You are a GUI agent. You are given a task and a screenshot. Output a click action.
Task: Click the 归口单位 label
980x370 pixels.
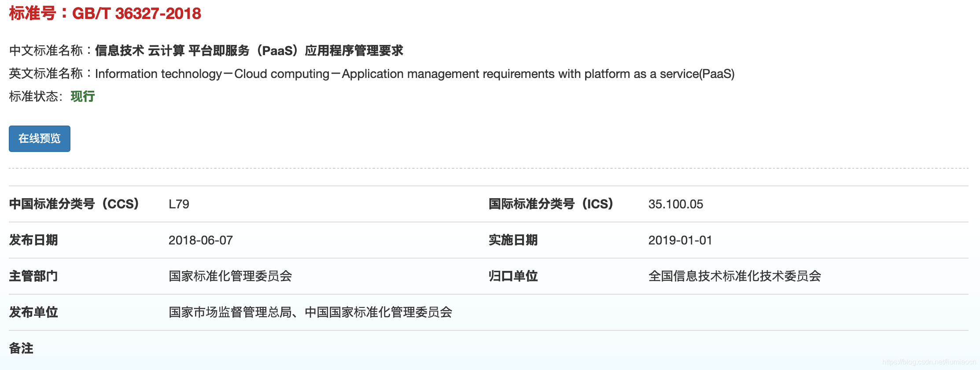tap(513, 276)
